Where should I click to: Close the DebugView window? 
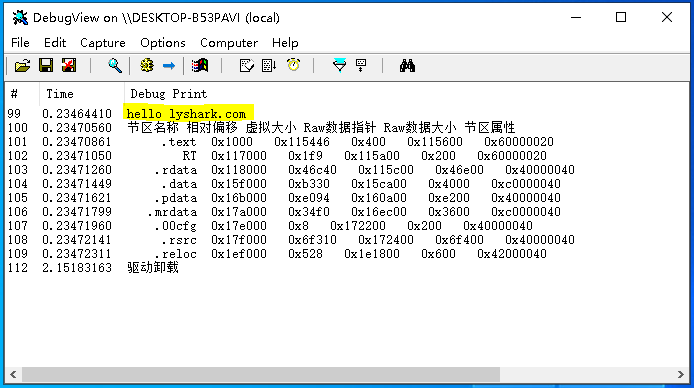coord(667,18)
